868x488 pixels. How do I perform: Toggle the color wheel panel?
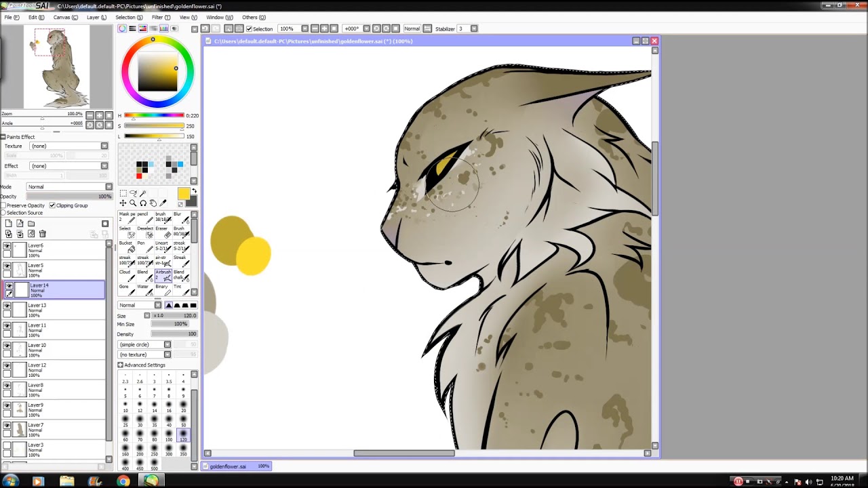122,28
